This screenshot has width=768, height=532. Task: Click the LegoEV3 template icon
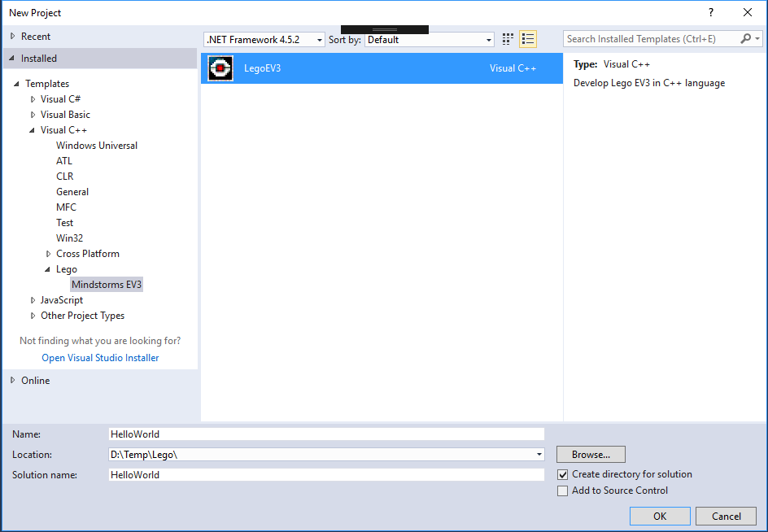coord(220,68)
